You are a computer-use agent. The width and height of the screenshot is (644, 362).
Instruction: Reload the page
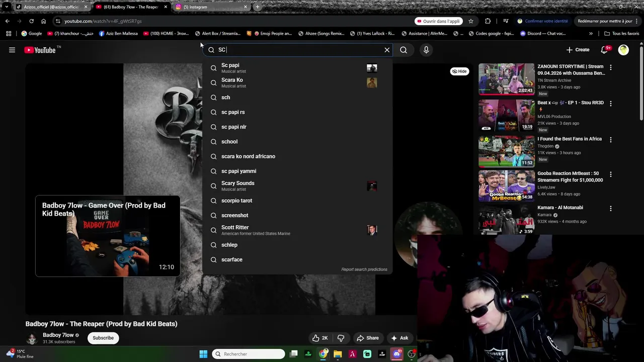(x=31, y=21)
